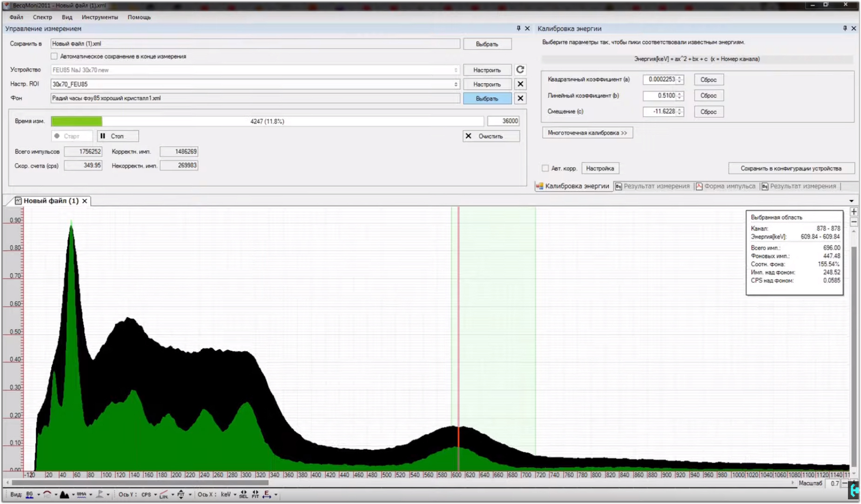This screenshot has height=504, width=861.
Task: Open the Устройство device dropdown
Action: pos(456,70)
